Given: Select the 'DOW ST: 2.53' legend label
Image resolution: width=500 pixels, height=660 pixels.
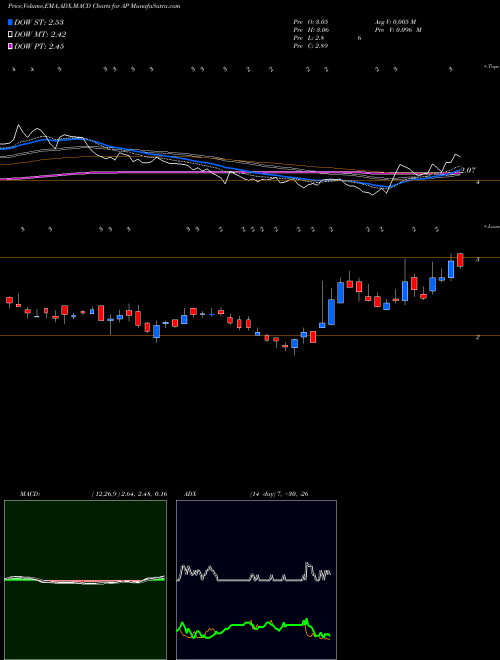Looking at the screenshot, I should coord(39,22).
